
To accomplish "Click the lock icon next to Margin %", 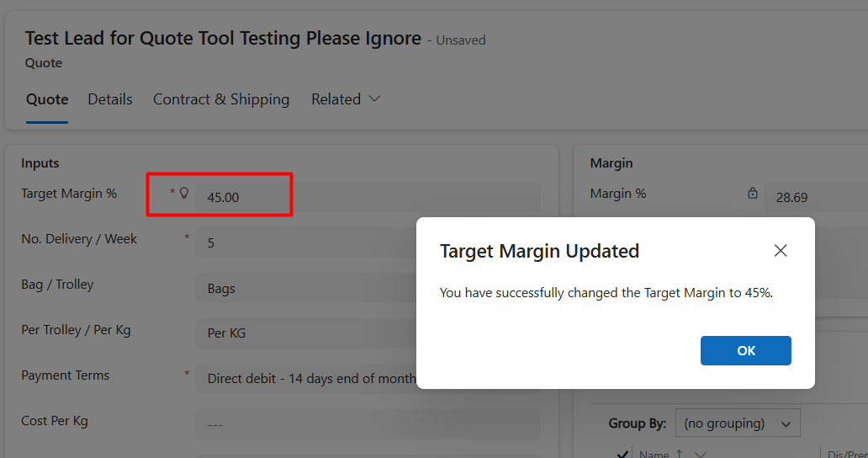I will (x=752, y=193).
